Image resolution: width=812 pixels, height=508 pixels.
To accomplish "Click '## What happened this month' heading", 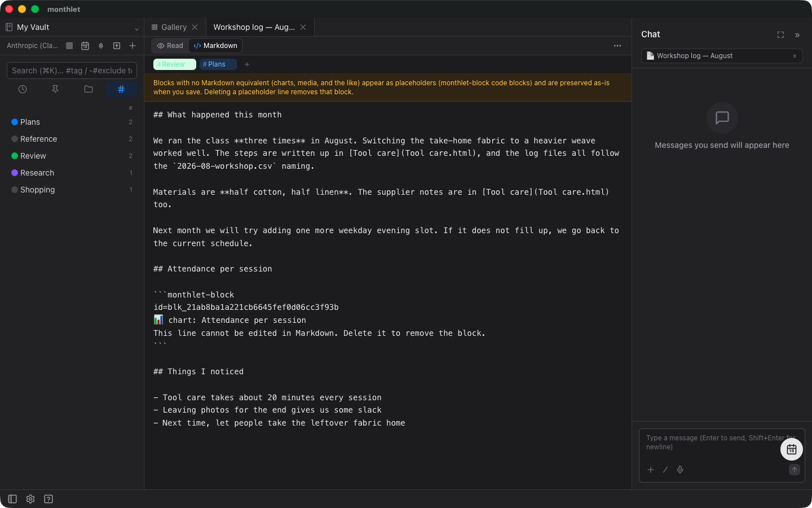I will click(218, 115).
